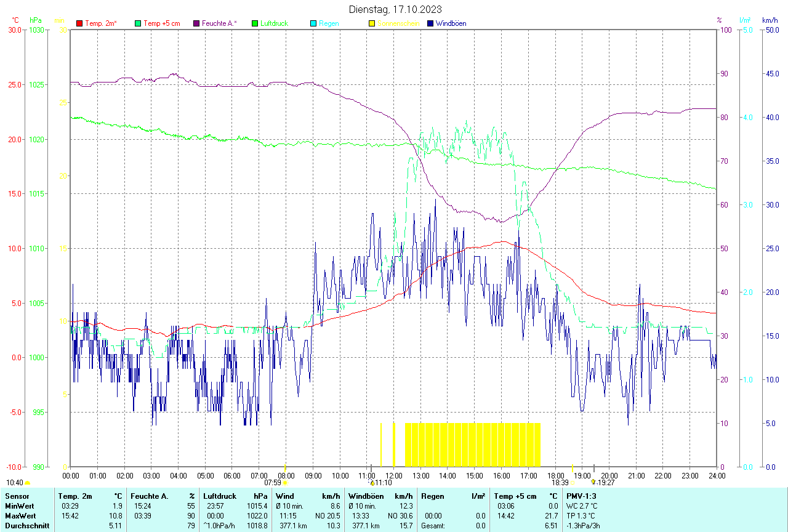Click the 06:00 label on the time axis
This screenshot has width=788, height=532.
pyautogui.click(x=232, y=475)
